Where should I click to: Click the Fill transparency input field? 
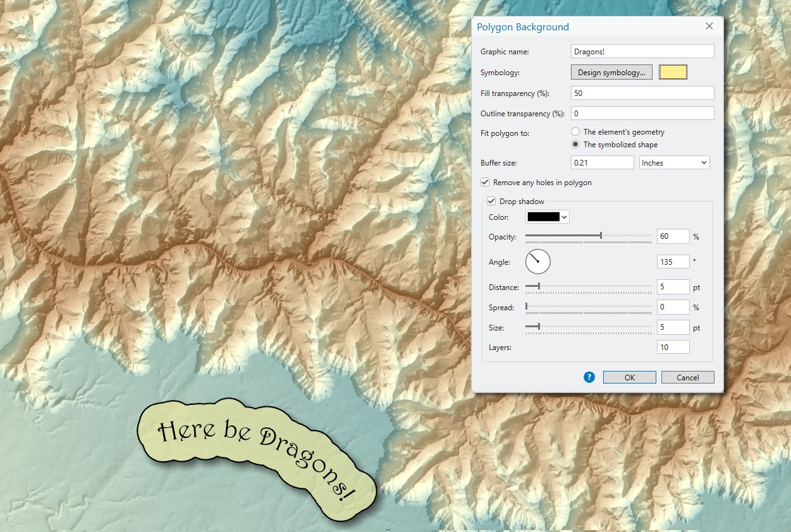[x=642, y=93]
